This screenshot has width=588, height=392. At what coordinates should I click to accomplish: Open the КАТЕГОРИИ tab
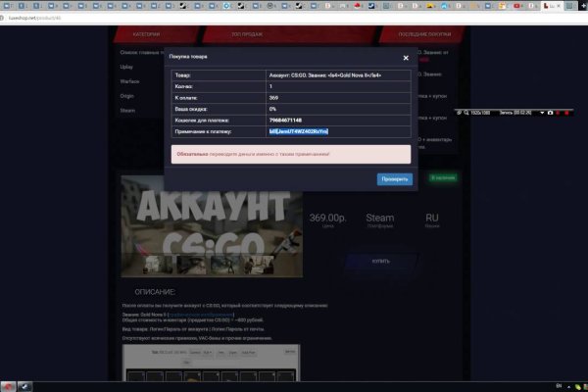[x=146, y=33]
